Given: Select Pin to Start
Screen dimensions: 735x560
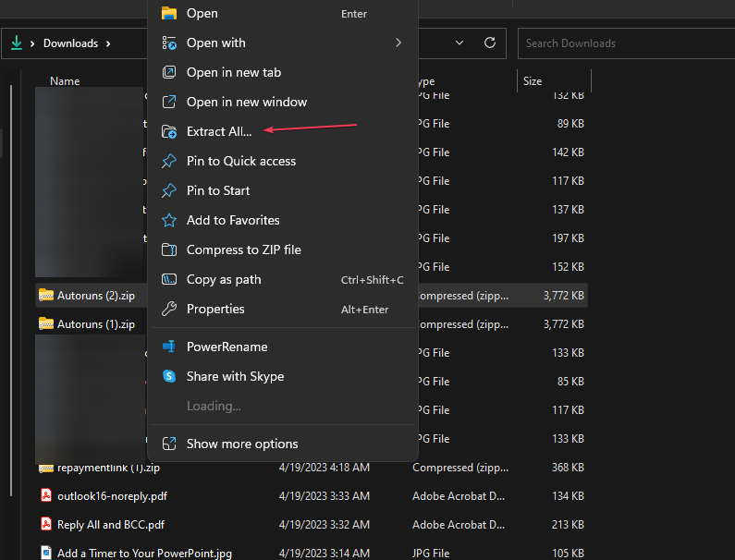Looking at the screenshot, I should tap(283, 190).
